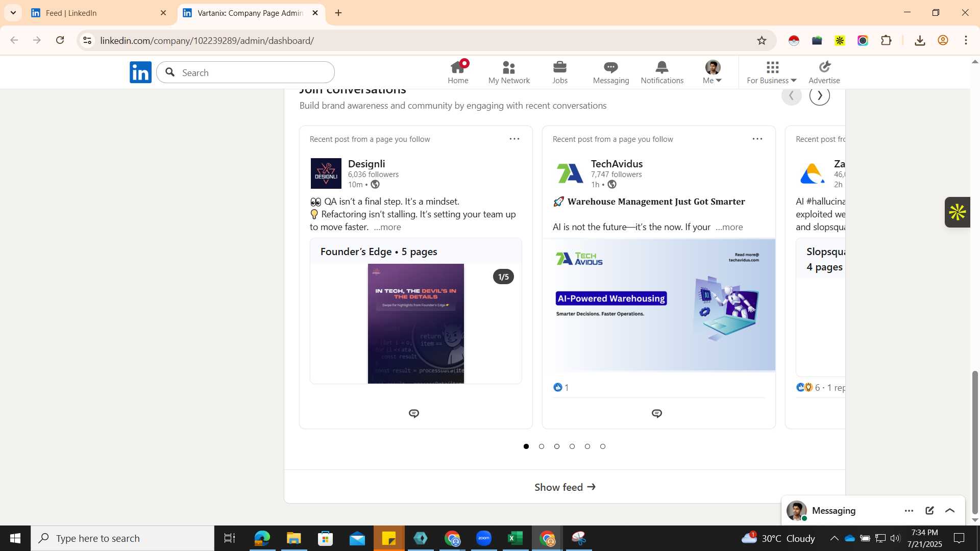
Task: Open Chrome profile icon
Action: (x=943, y=40)
